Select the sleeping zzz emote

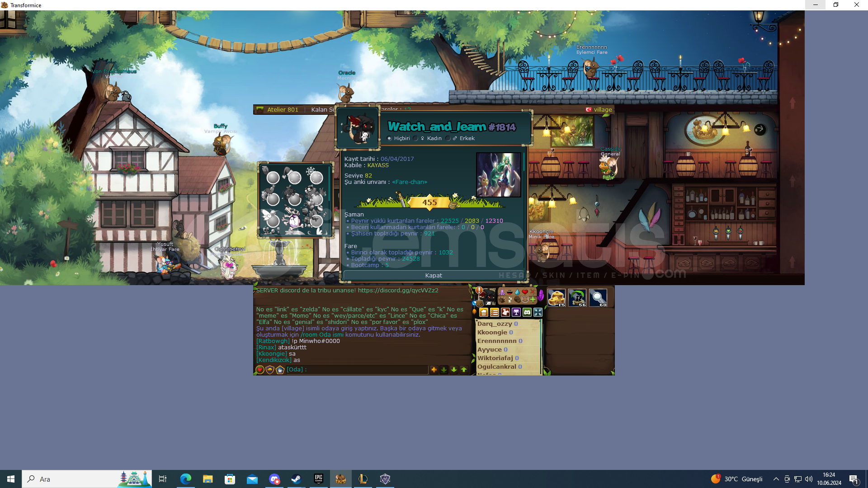click(510, 300)
